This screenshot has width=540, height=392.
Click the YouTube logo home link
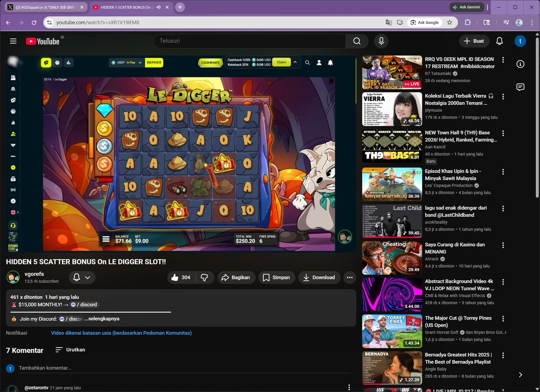click(x=43, y=41)
